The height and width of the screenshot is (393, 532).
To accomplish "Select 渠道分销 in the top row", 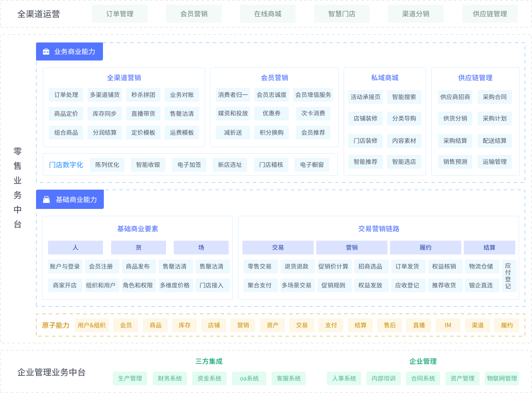I will coord(416,14).
